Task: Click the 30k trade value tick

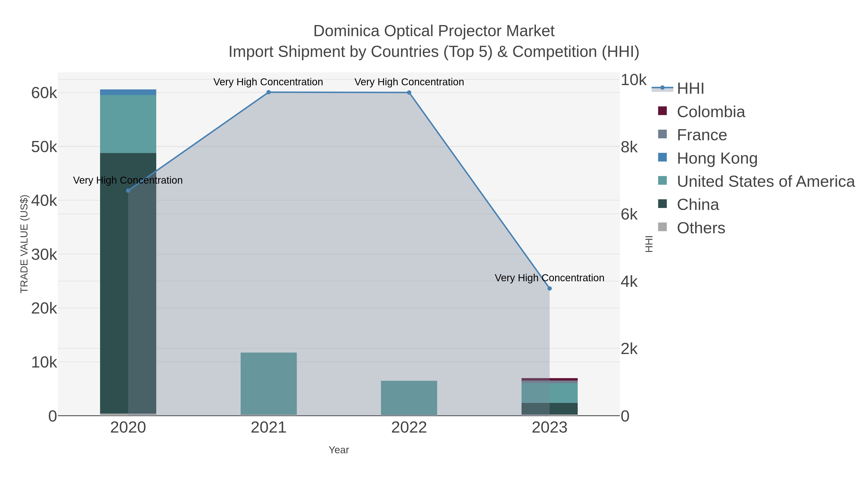Action: coord(44,255)
